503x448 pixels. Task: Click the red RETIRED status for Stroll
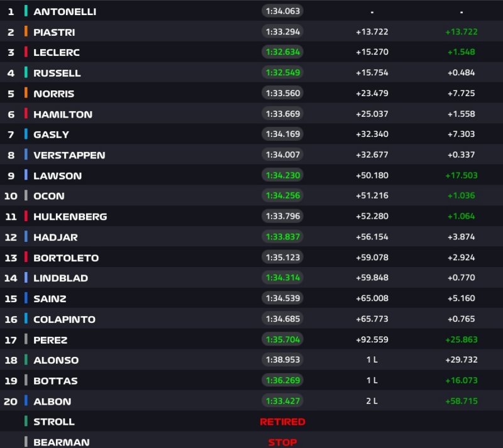click(282, 422)
